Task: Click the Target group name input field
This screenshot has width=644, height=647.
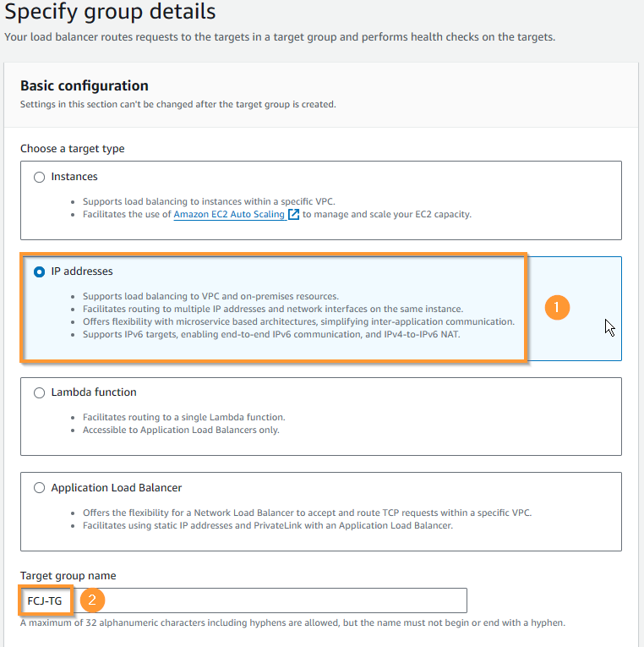Action: pos(243,600)
